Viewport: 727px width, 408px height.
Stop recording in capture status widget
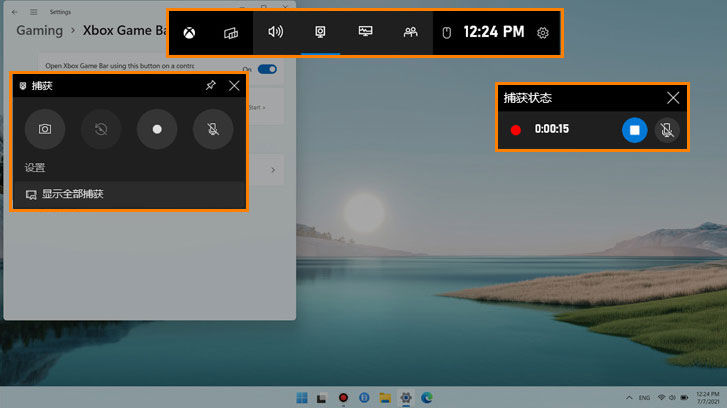[634, 130]
